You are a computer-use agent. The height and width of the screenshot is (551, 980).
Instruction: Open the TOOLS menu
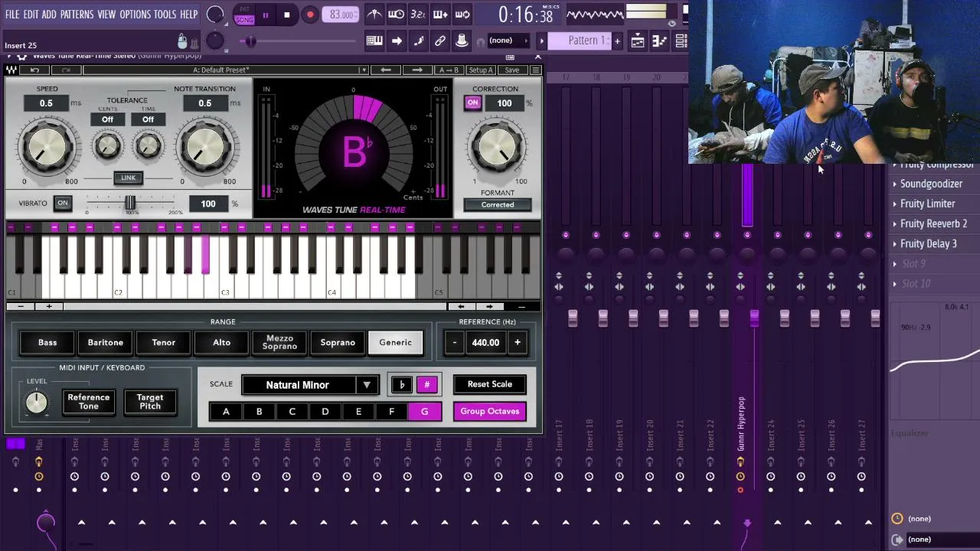point(165,14)
